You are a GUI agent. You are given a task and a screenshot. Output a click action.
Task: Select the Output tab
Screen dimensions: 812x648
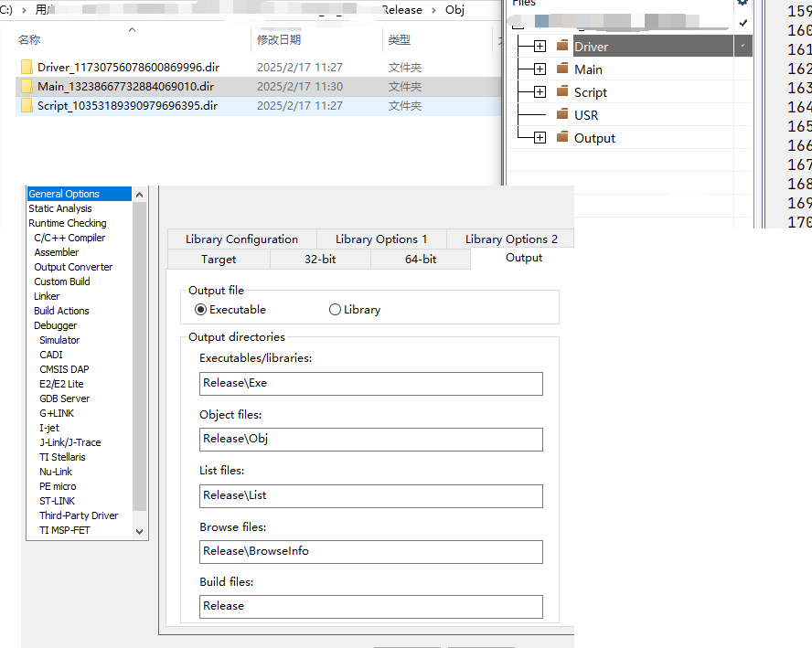524,258
